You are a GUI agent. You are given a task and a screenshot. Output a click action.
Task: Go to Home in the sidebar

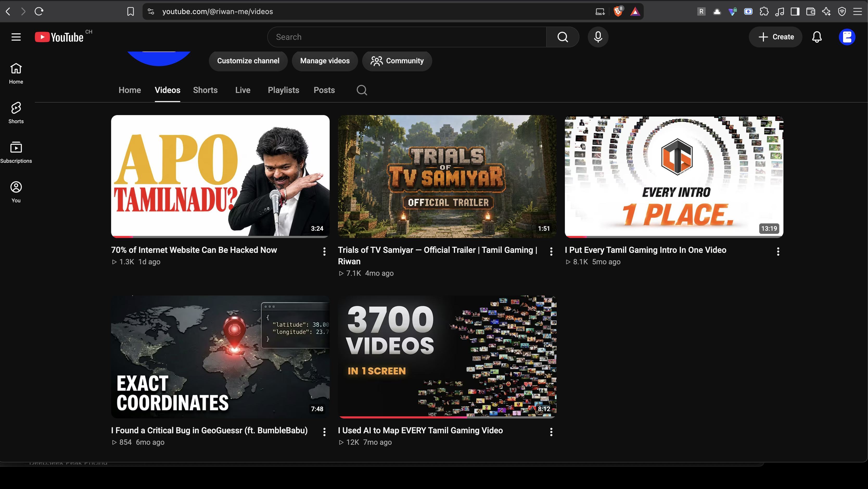tap(16, 73)
